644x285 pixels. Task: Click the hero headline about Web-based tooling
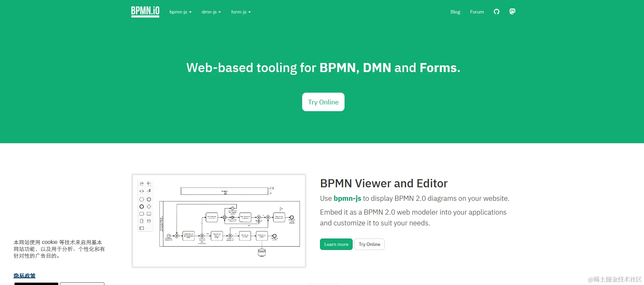coord(323,68)
